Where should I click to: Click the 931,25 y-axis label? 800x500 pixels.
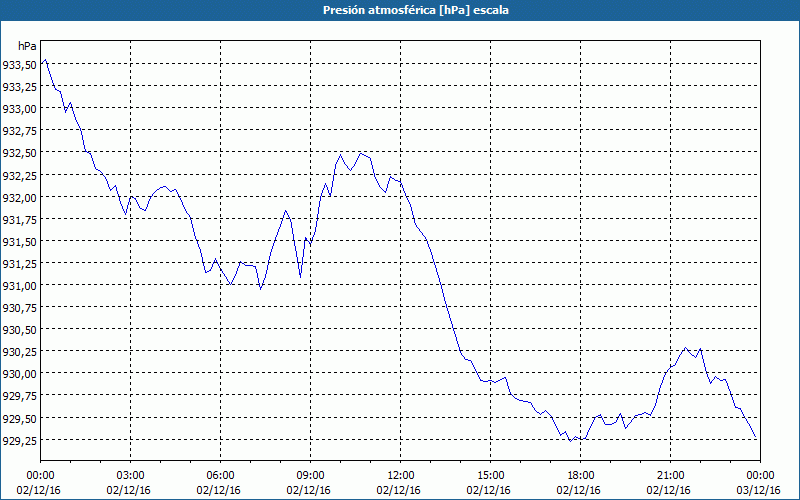pos(20,263)
